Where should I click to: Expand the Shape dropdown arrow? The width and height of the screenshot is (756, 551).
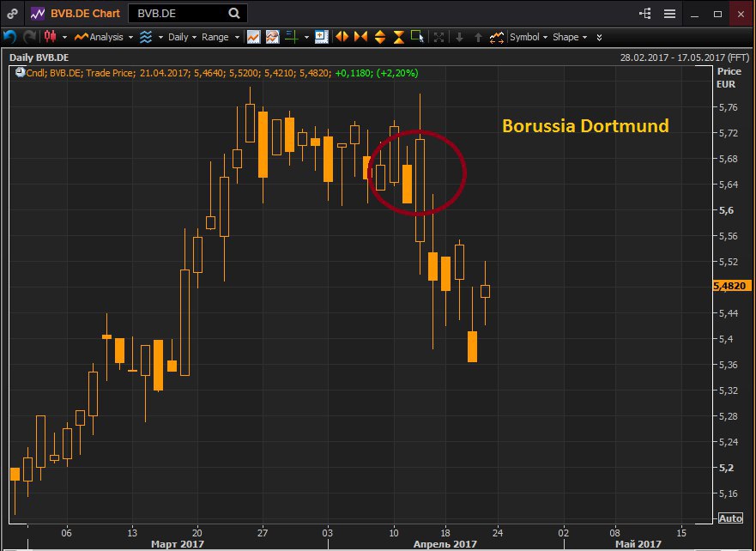click(585, 37)
